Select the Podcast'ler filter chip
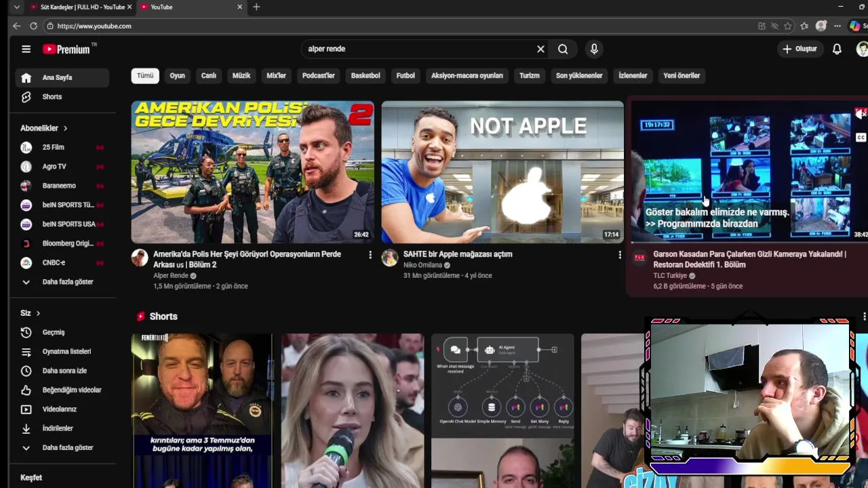The height and width of the screenshot is (488, 868). (319, 75)
